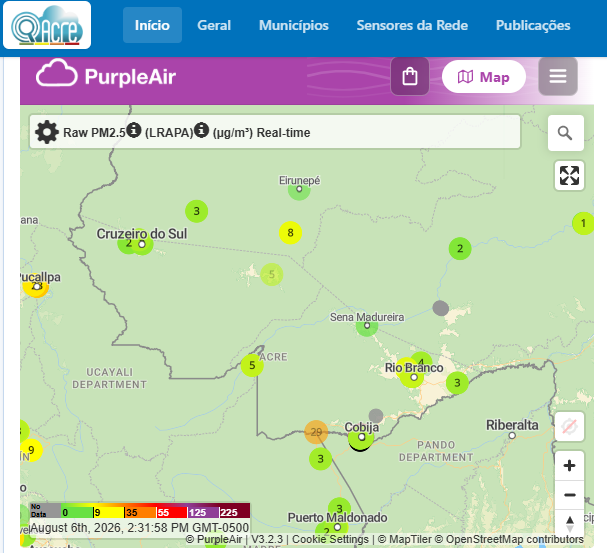Open the map settings gear icon
Viewport: 607px width, 553px height.
[x=47, y=132]
